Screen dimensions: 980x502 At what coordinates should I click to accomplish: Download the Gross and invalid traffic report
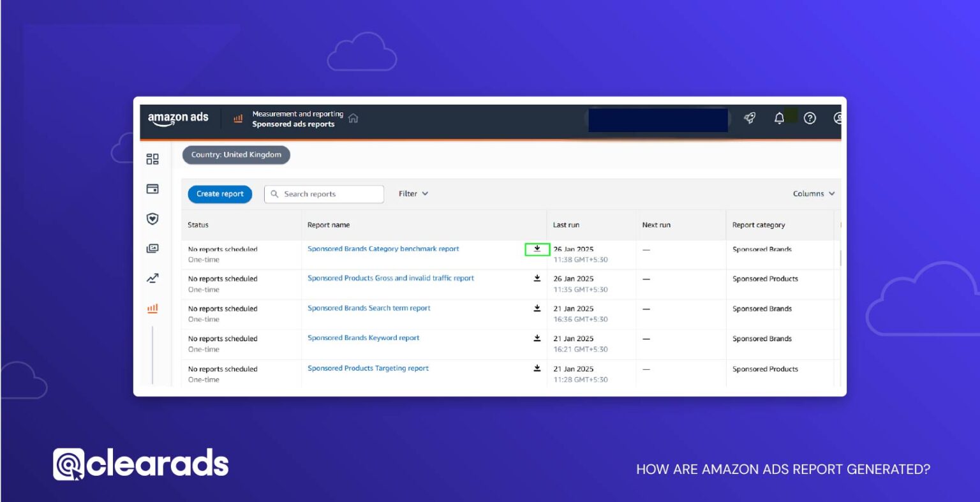[537, 278]
